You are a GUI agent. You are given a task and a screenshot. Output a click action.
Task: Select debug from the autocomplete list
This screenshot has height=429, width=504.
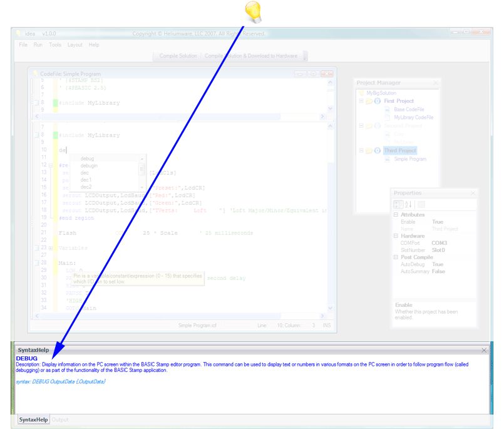(86, 158)
